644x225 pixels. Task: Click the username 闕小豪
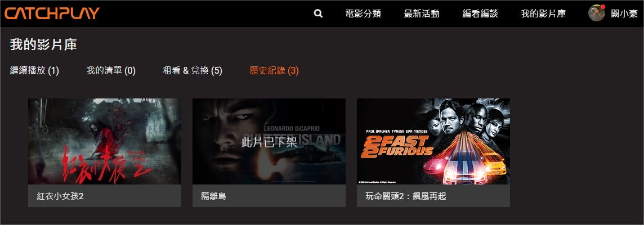tap(624, 13)
